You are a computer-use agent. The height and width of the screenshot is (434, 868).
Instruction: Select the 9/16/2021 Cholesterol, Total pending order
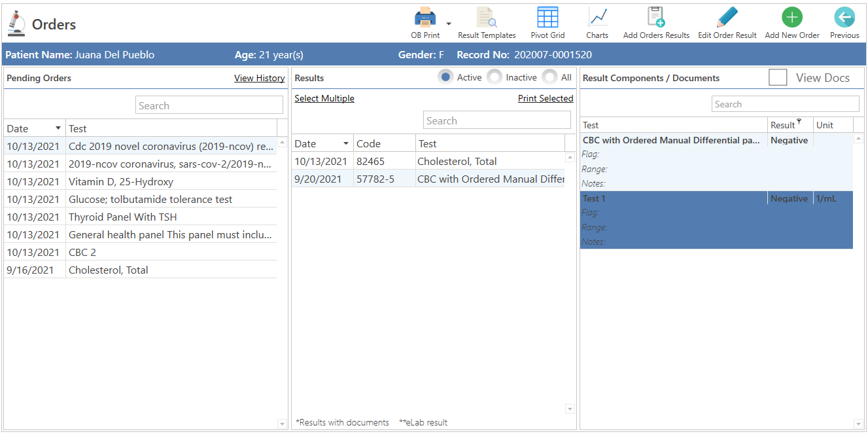pyautogui.click(x=141, y=270)
